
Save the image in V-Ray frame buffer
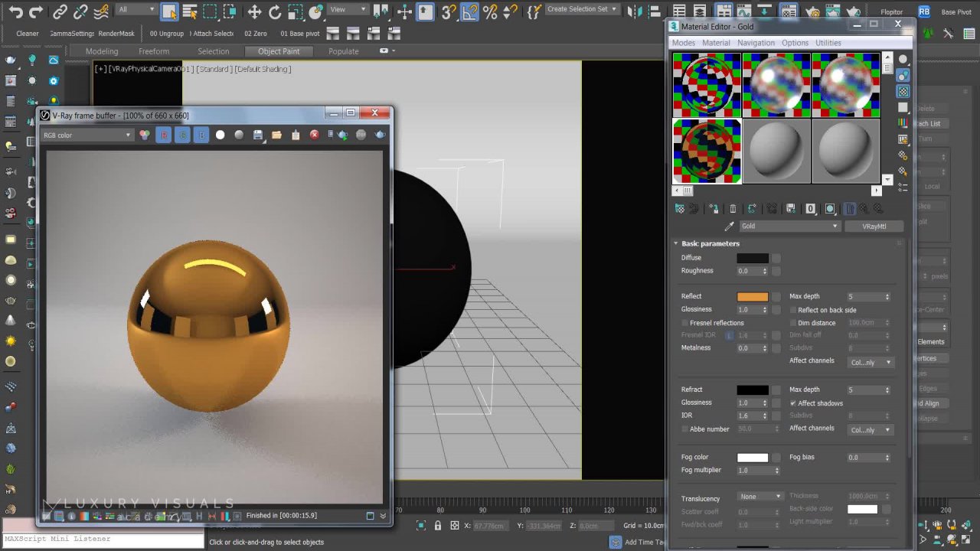(258, 135)
